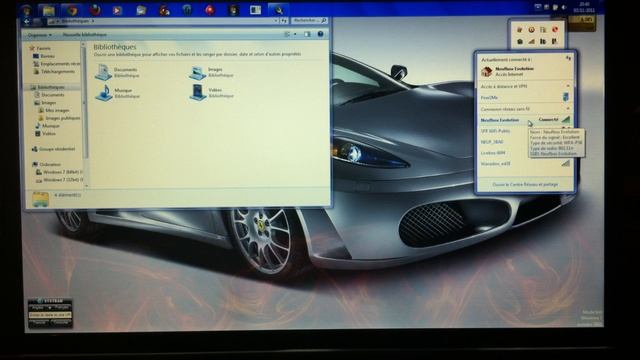640x360 pixels.
Task: Click the refresh icon beside address bar
Action: coord(284,20)
